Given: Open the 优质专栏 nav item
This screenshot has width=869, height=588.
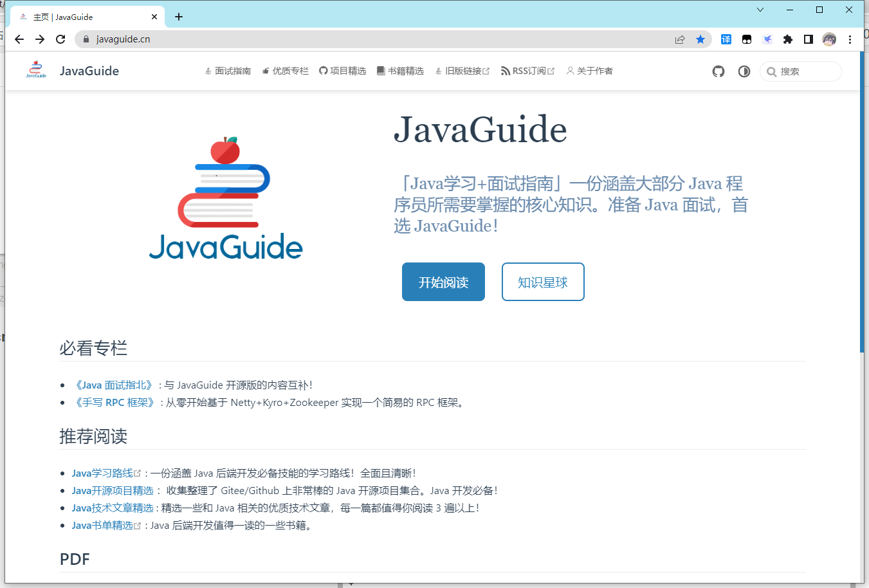Looking at the screenshot, I should click(x=285, y=71).
